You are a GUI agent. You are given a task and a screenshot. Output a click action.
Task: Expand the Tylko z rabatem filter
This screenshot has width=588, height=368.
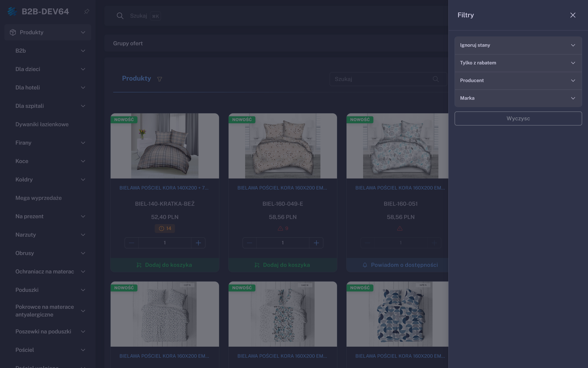(518, 63)
